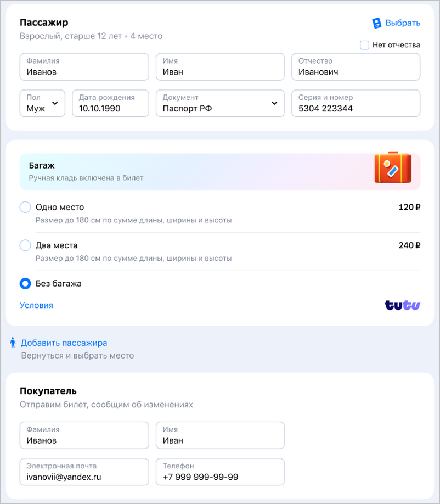Click the buyer Телефон field
This screenshot has height=504, width=440.
[220, 472]
